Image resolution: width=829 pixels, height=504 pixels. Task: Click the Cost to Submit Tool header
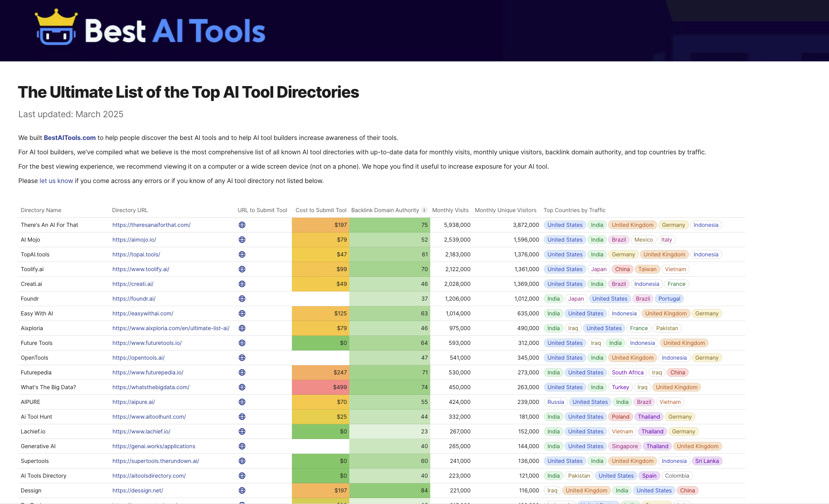point(321,210)
